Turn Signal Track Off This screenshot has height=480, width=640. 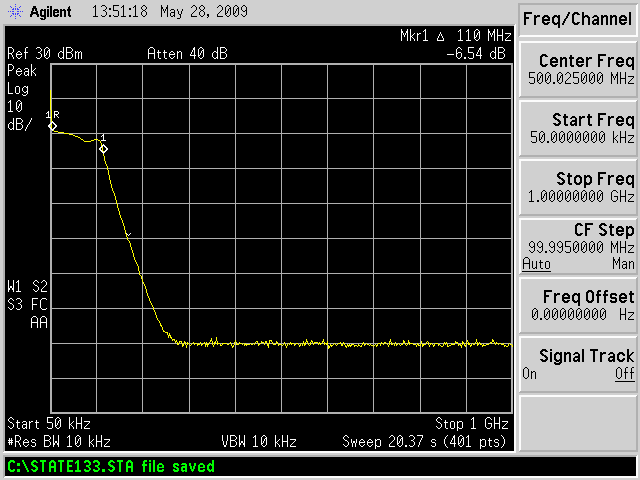[625, 374]
